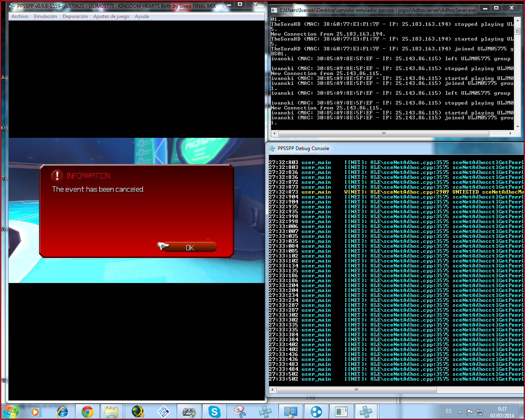Open Skype from the taskbar
The image size is (525, 420).
214,411
